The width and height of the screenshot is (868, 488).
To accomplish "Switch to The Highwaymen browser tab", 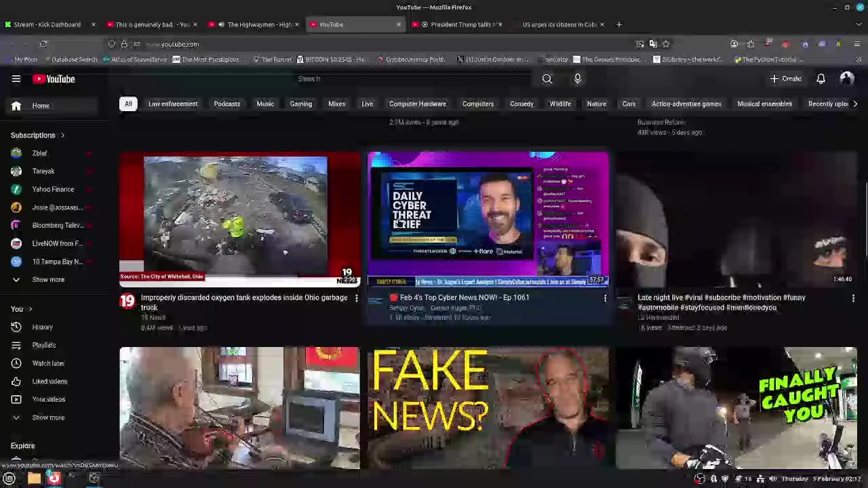I will (x=254, y=24).
